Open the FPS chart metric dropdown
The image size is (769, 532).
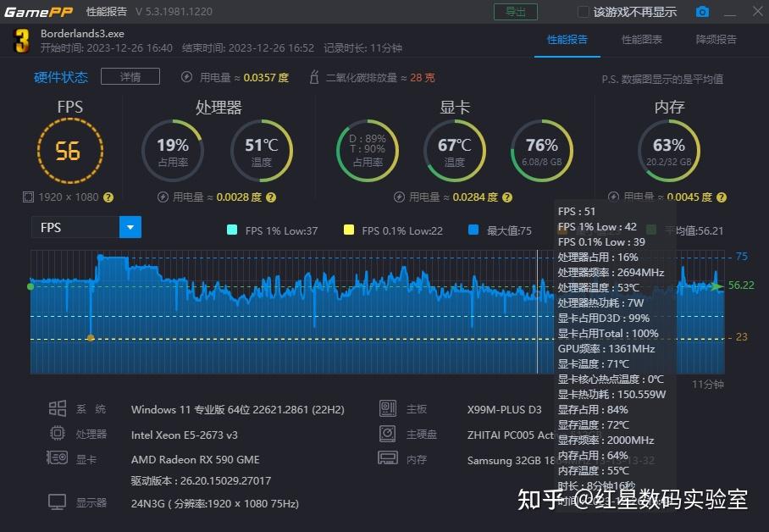click(x=130, y=227)
